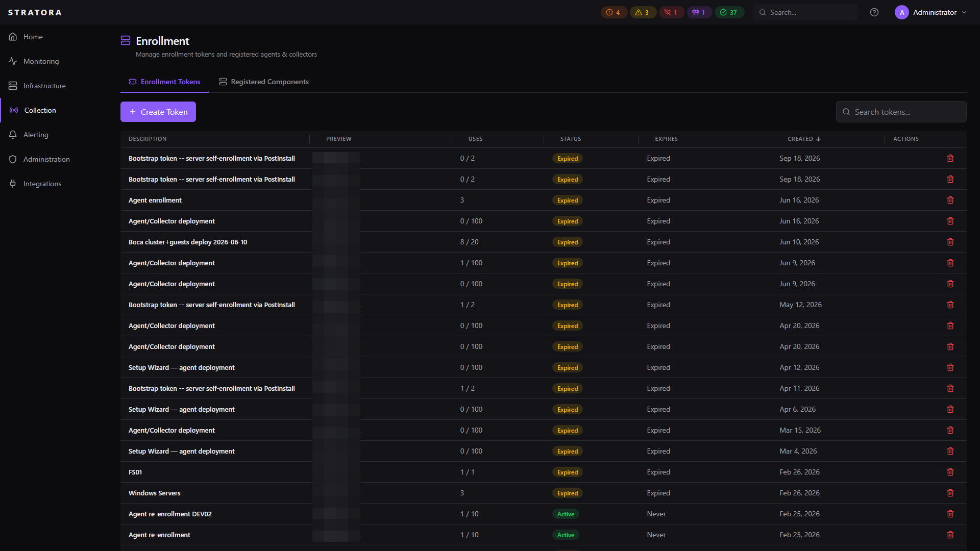Click the healthy badge showing 37

pos(729,12)
